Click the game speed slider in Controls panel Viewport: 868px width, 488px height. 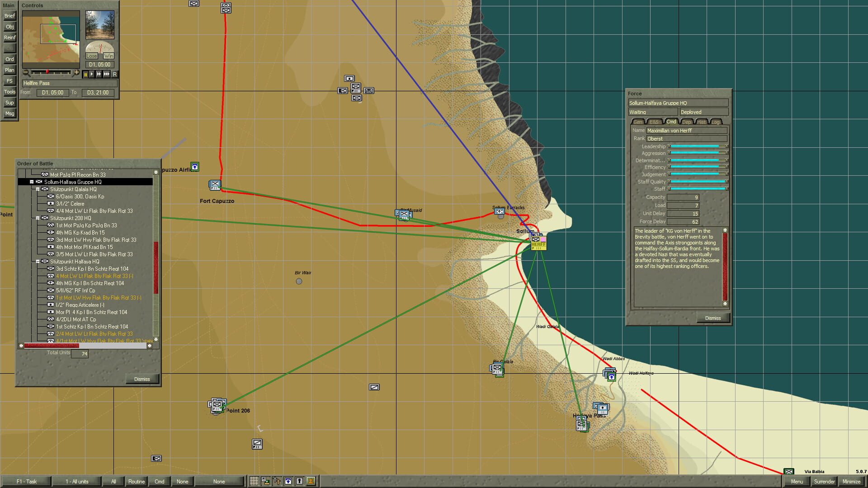(x=47, y=72)
